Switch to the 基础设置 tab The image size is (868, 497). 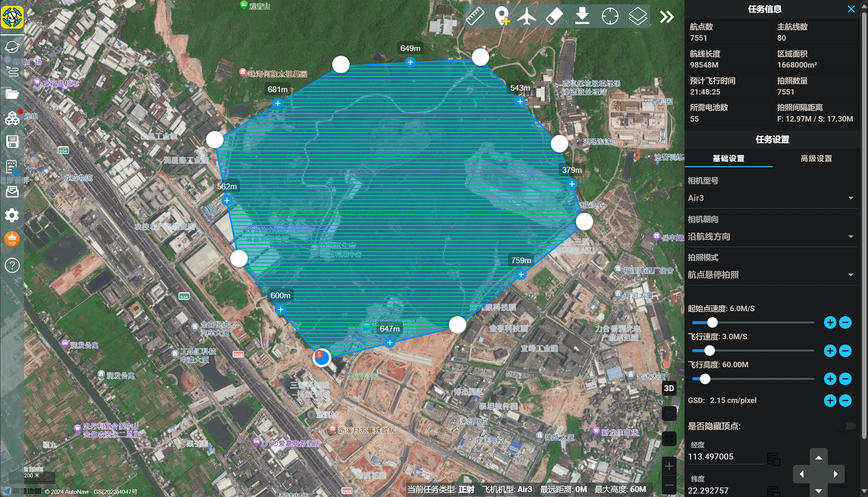click(x=729, y=158)
